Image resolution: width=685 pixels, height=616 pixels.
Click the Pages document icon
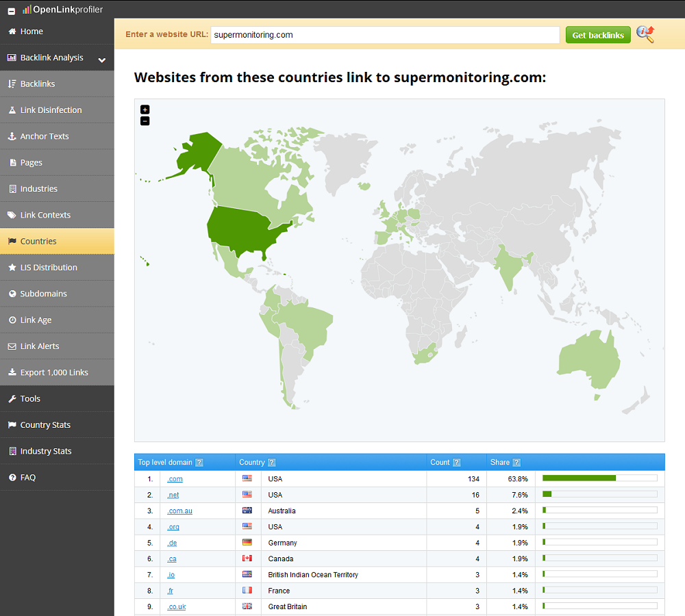click(x=12, y=162)
